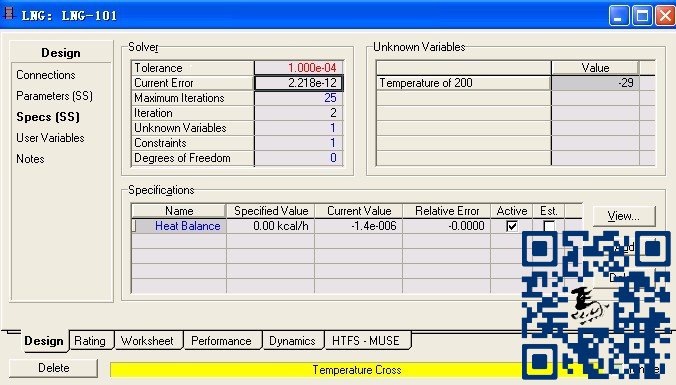Viewport: 676px width, 385px height.
Task: Open the Connections page
Action: coord(46,75)
